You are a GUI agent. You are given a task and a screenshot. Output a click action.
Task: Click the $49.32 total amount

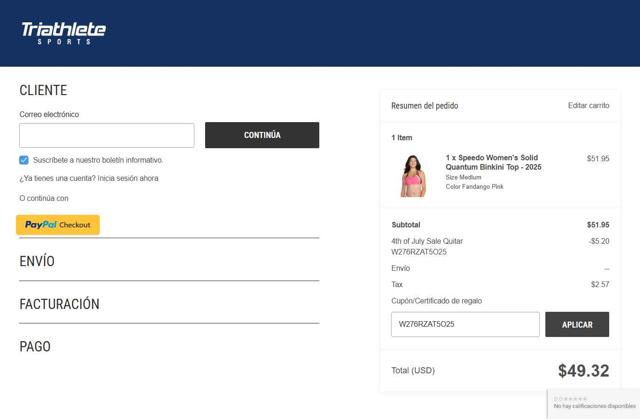(x=584, y=371)
